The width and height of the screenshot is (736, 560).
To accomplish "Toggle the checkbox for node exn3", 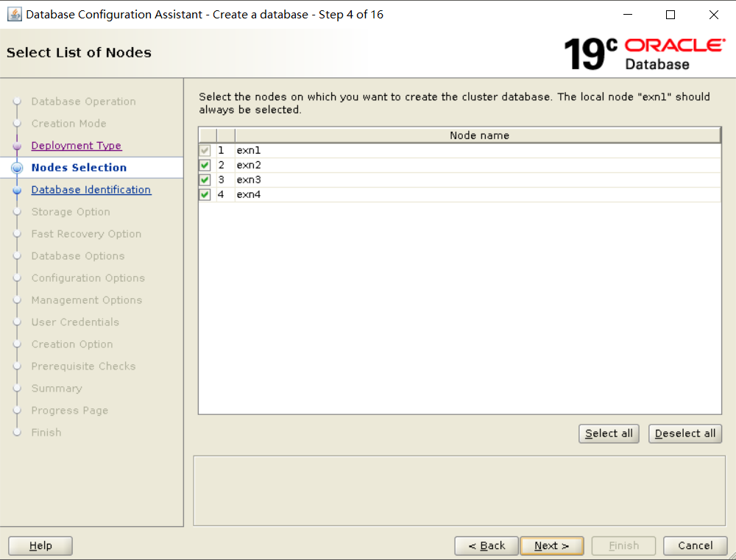I will (x=205, y=180).
